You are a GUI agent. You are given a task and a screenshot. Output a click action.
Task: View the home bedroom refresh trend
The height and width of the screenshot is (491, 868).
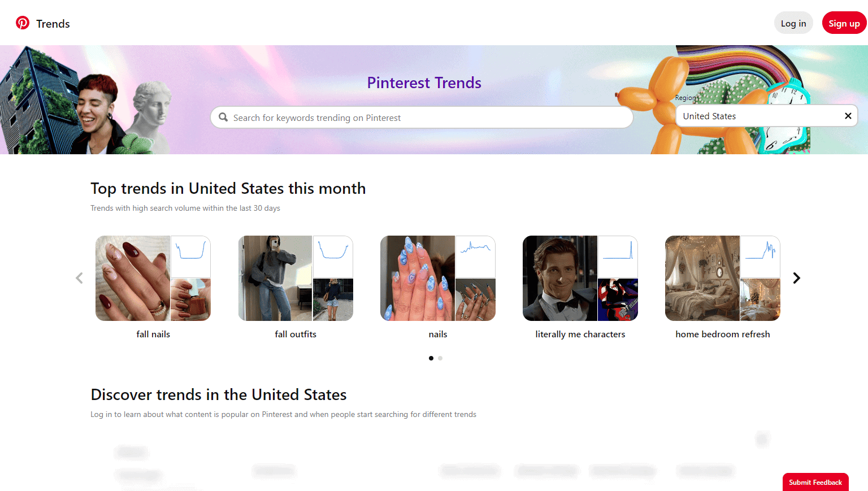(702, 278)
